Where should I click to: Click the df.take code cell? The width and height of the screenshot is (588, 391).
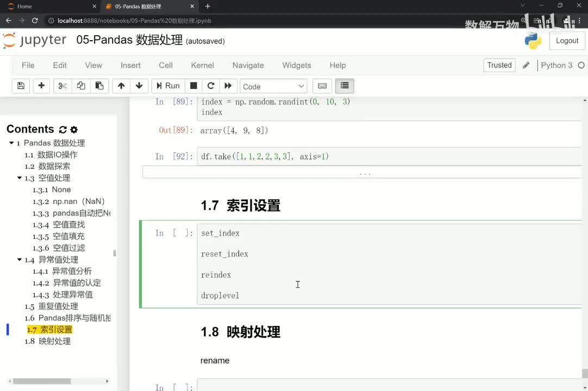[x=389, y=156]
